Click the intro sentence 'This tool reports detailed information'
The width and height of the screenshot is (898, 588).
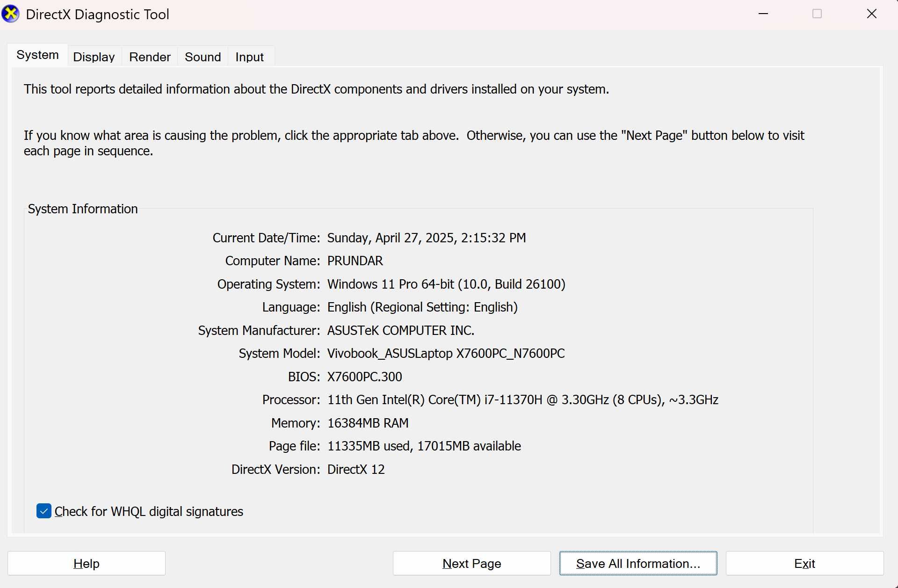pos(127,89)
